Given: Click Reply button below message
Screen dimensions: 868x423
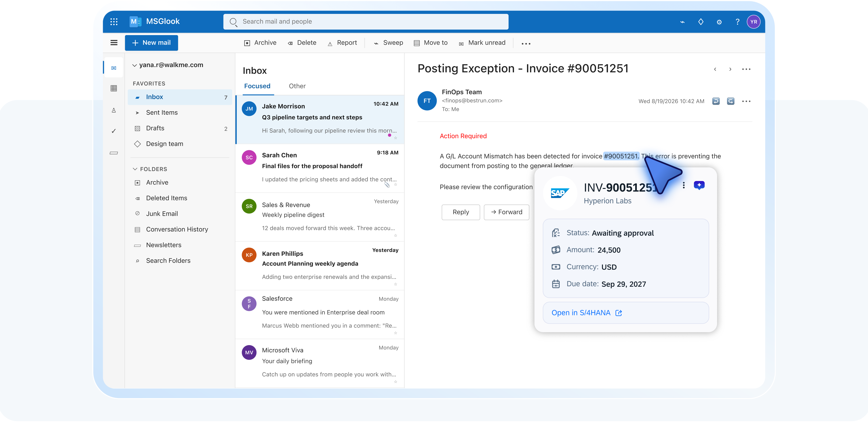Looking at the screenshot, I should pyautogui.click(x=461, y=212).
